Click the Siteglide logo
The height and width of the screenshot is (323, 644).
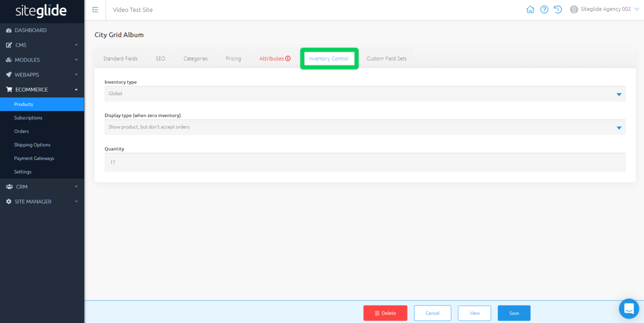(x=41, y=11)
